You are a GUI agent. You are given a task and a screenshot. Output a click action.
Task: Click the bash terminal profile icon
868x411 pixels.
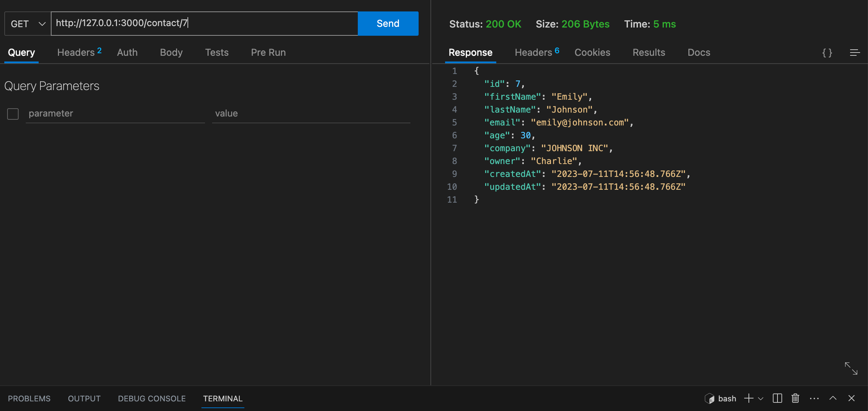pos(709,398)
